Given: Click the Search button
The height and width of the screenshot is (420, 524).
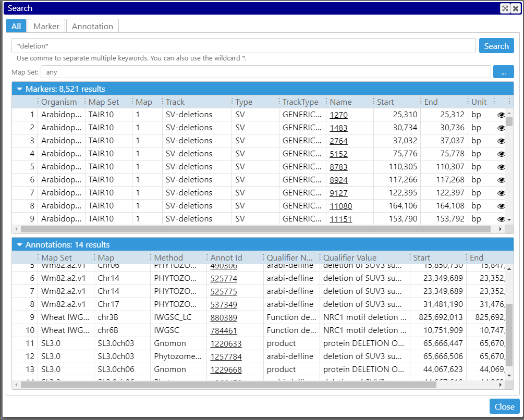Looking at the screenshot, I should pyautogui.click(x=496, y=46).
